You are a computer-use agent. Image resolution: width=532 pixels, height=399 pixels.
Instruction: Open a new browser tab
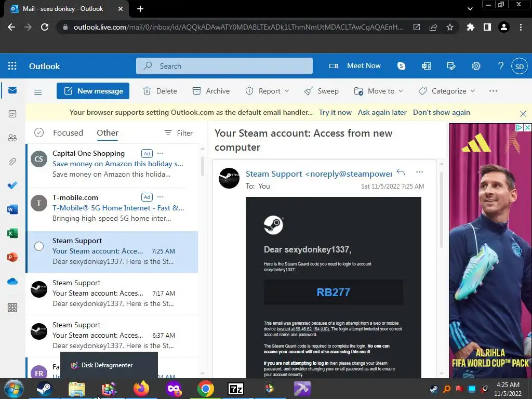(140, 9)
